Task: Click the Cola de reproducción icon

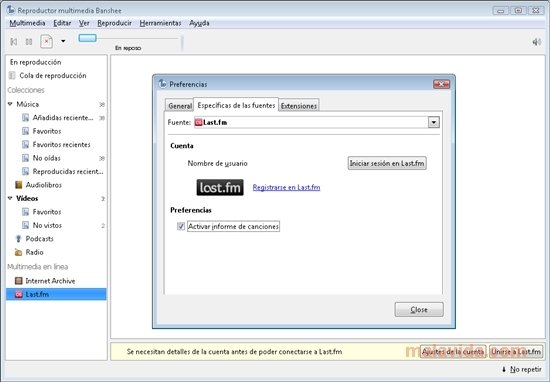Action: point(12,75)
